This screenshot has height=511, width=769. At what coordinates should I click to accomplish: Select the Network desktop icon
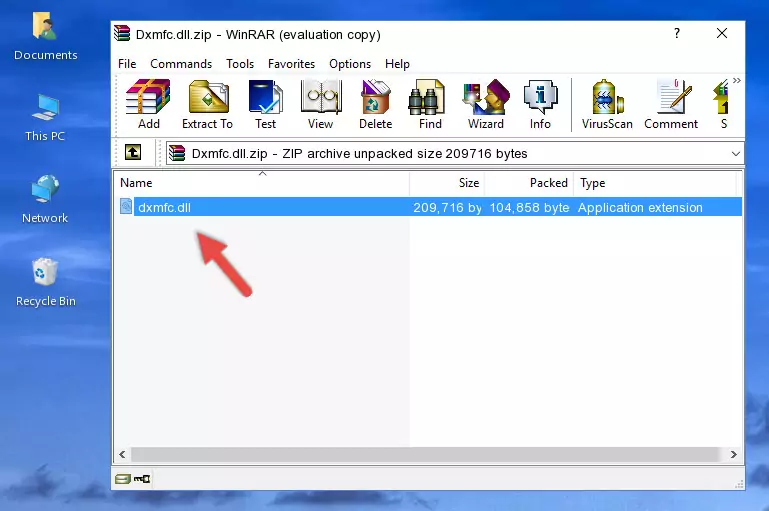pos(45,199)
